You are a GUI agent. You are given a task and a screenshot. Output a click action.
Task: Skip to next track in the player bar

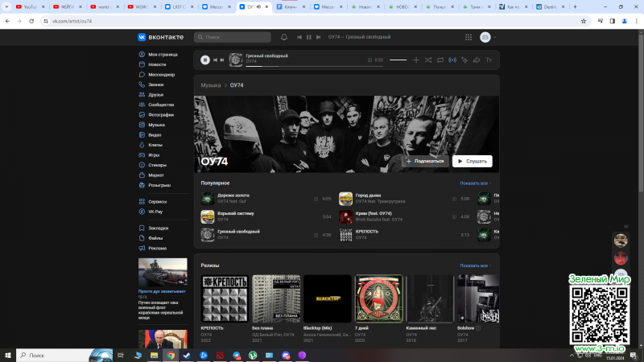point(222,60)
